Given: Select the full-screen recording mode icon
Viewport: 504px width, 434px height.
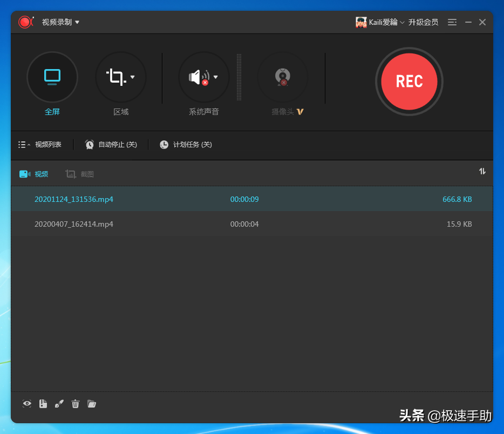Looking at the screenshot, I should pos(52,77).
